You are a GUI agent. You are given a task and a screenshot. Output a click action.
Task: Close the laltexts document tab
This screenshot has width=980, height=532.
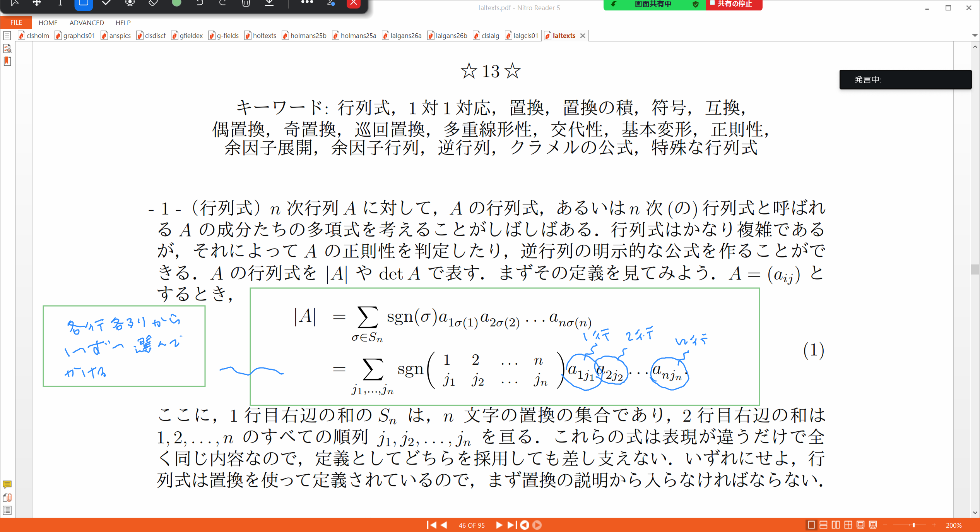(x=583, y=36)
